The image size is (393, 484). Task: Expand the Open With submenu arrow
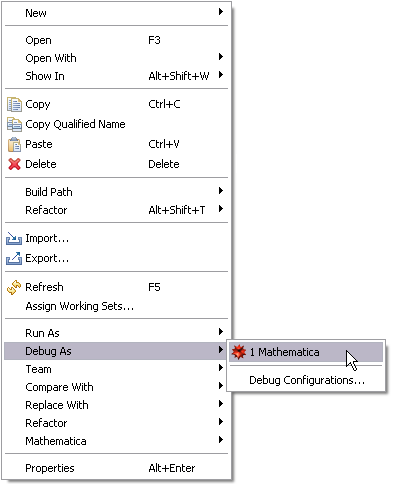click(x=221, y=57)
